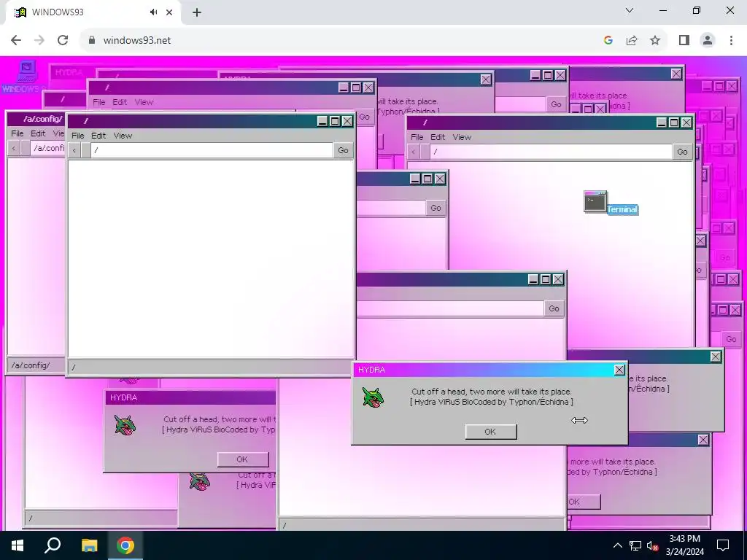Viewport: 747px width, 560px height.
Task: Close the front HYDRA dialog with X
Action: [619, 370]
